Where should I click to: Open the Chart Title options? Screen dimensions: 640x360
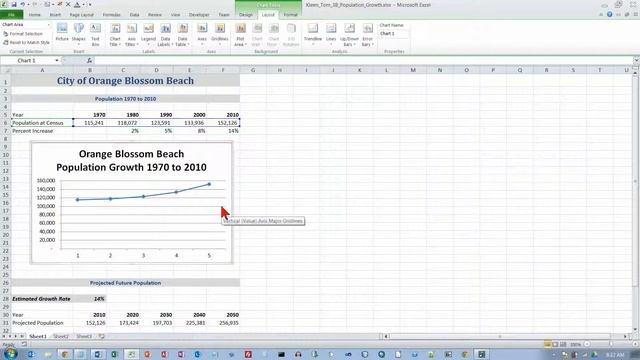pos(116,34)
